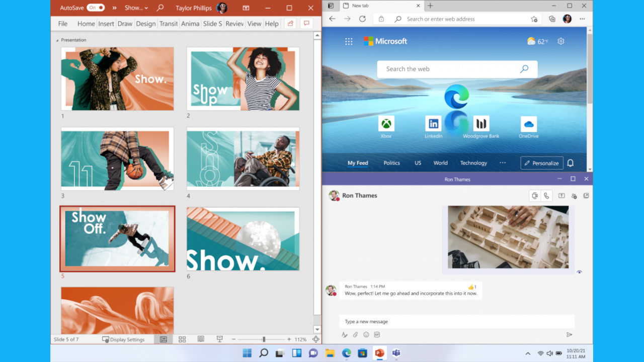Viewport: 644px width, 362px height.
Task: Select the Animations ribbon tab
Action: click(x=190, y=24)
